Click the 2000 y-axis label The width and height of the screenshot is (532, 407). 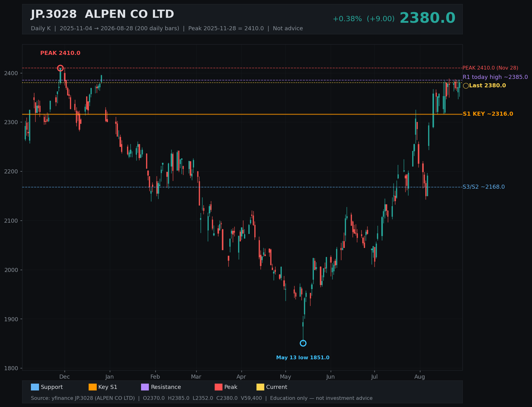(x=11, y=270)
